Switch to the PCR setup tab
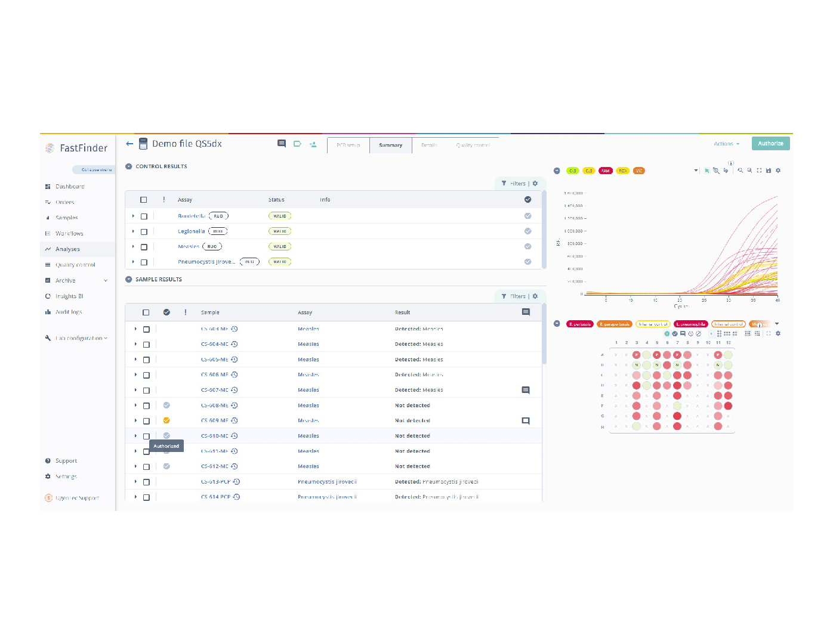This screenshot has width=833, height=644. [348, 145]
